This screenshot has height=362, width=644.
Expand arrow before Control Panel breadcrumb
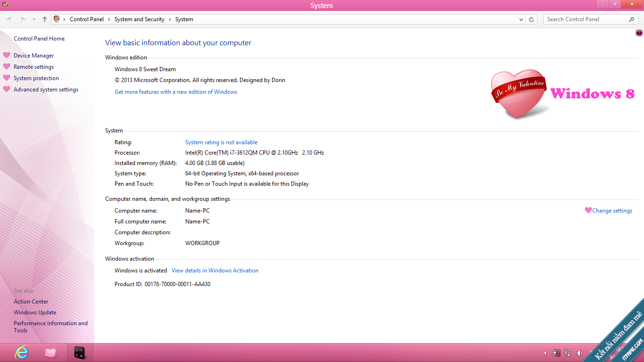tap(65, 19)
